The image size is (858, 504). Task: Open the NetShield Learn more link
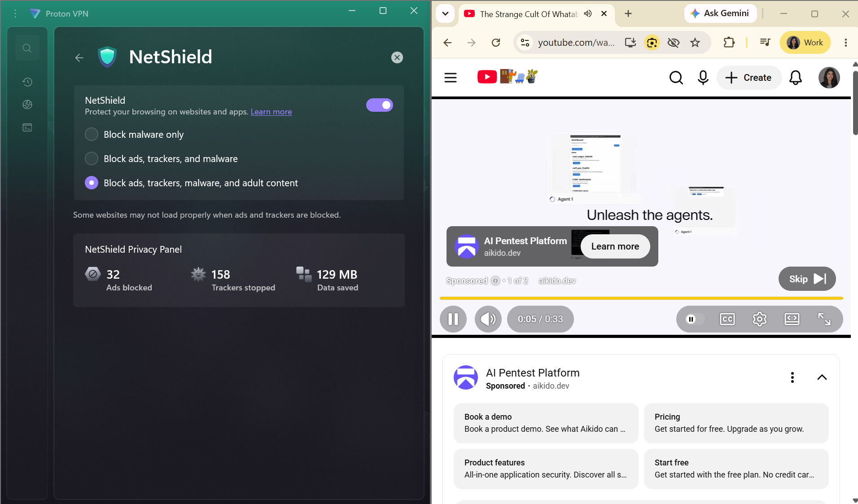coord(271,112)
